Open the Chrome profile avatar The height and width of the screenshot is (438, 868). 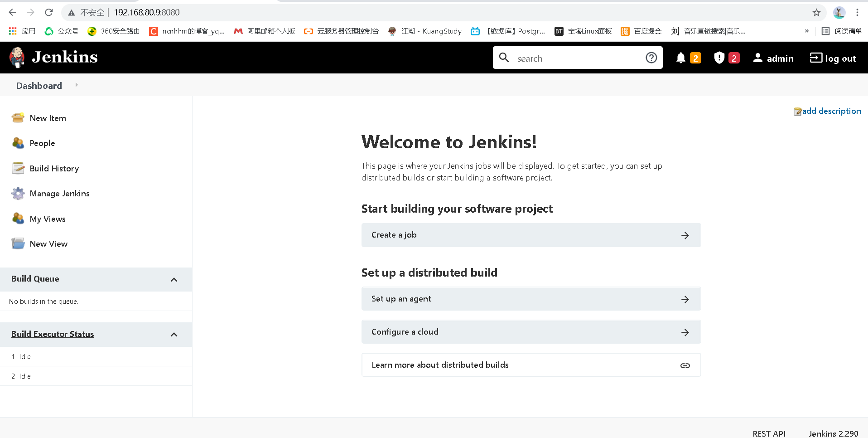[839, 13]
